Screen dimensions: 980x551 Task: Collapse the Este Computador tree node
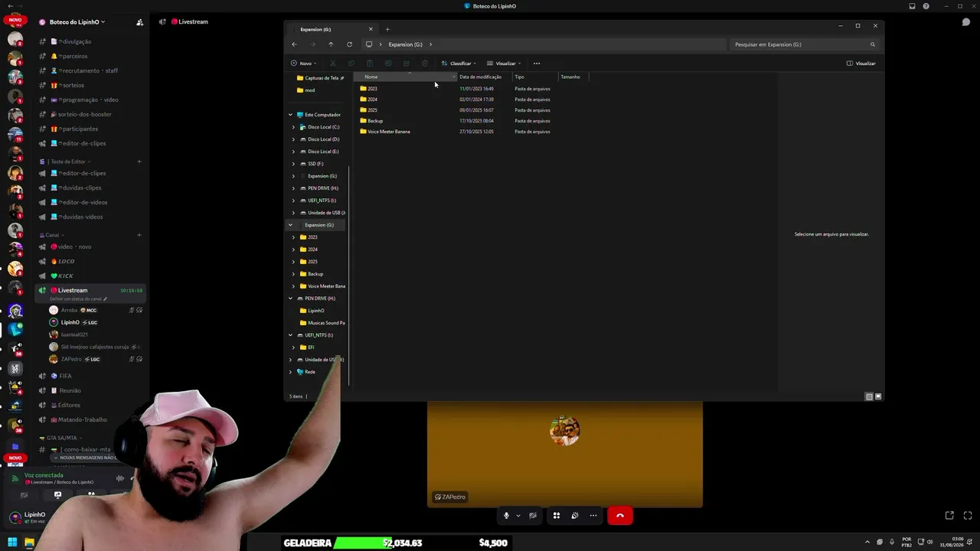290,115
